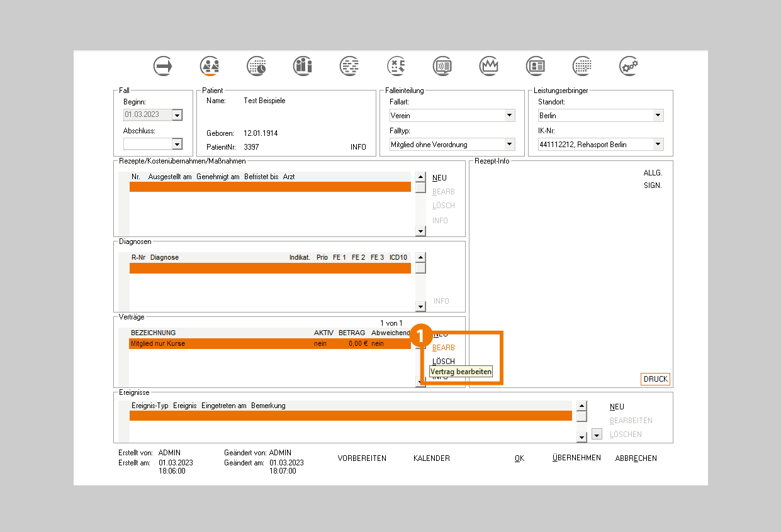The width and height of the screenshot is (781, 532).
Task: Click the calculator symbols toolbar icon
Action: pyautogui.click(x=396, y=65)
